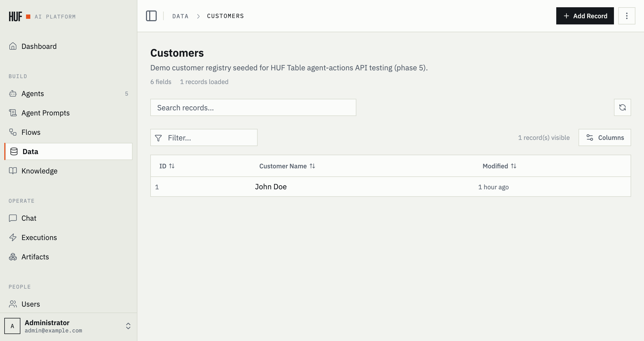Select the Data menu item
The width and height of the screenshot is (644, 341).
click(x=68, y=151)
